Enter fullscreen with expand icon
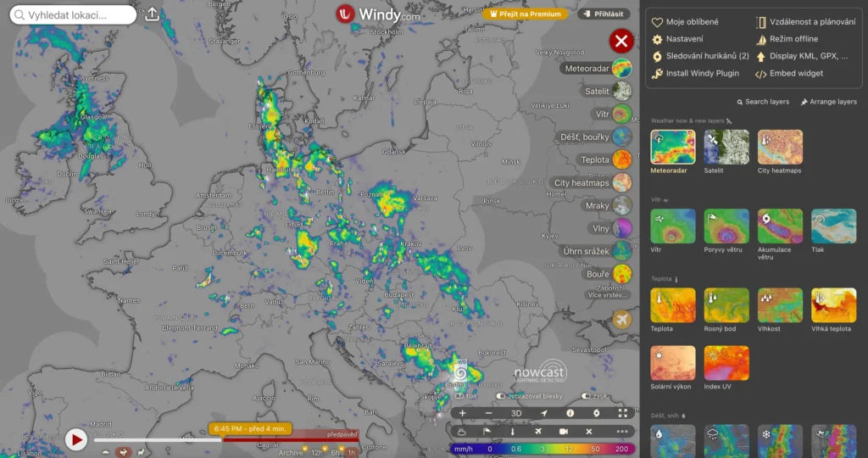 [x=623, y=413]
